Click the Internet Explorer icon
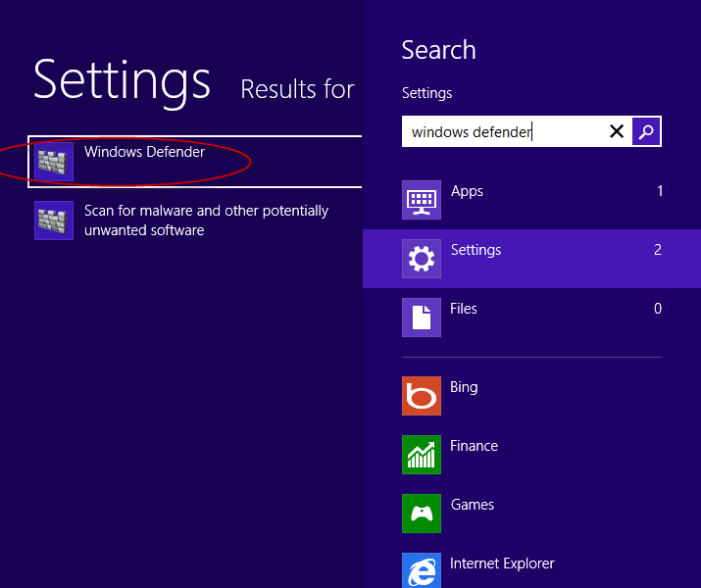This screenshot has height=588, width=701. click(x=422, y=570)
